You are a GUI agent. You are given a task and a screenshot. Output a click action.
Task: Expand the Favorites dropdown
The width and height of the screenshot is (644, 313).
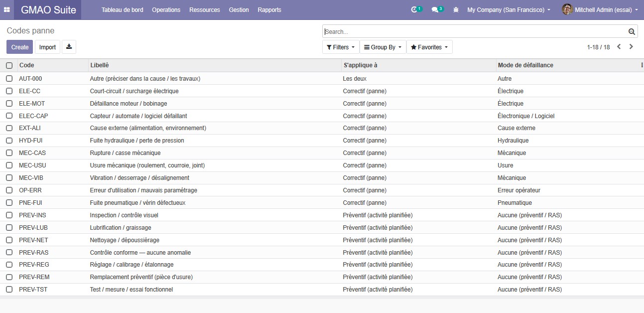coord(429,47)
